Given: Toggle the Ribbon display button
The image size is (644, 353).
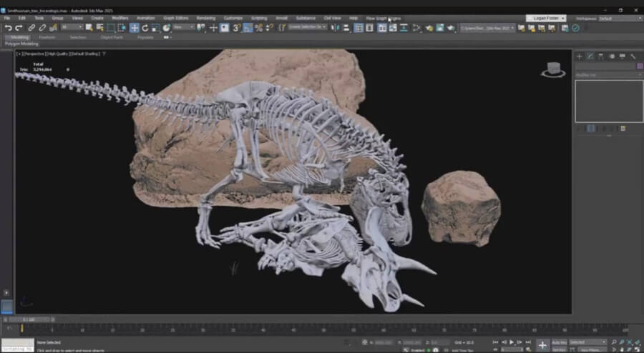Looking at the screenshot, I should tap(382, 28).
